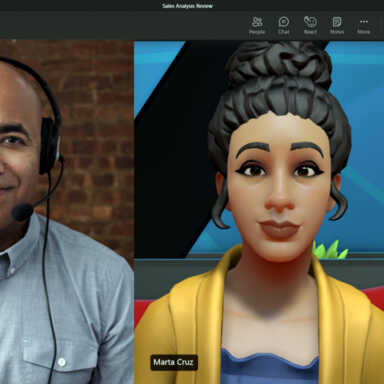Click the avatar's hair bun

click(x=279, y=65)
